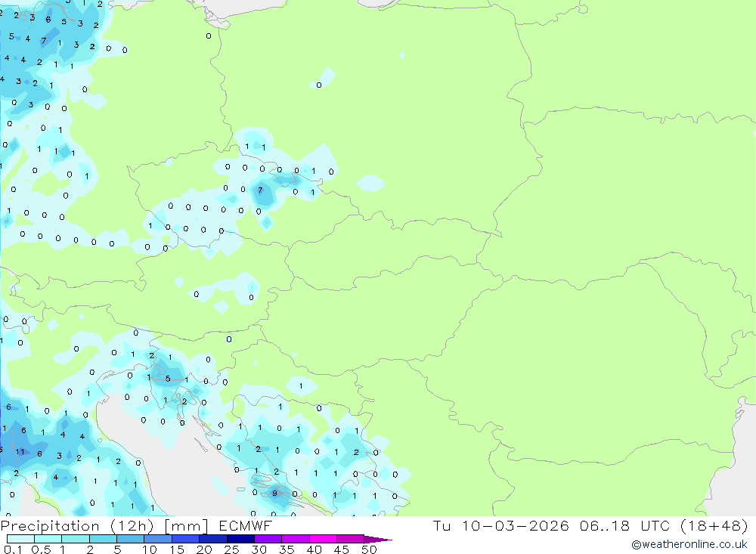Screen dimensions: 756x554
Task: Click the '9' precipitation value on the map
Action: pyautogui.click(x=274, y=494)
